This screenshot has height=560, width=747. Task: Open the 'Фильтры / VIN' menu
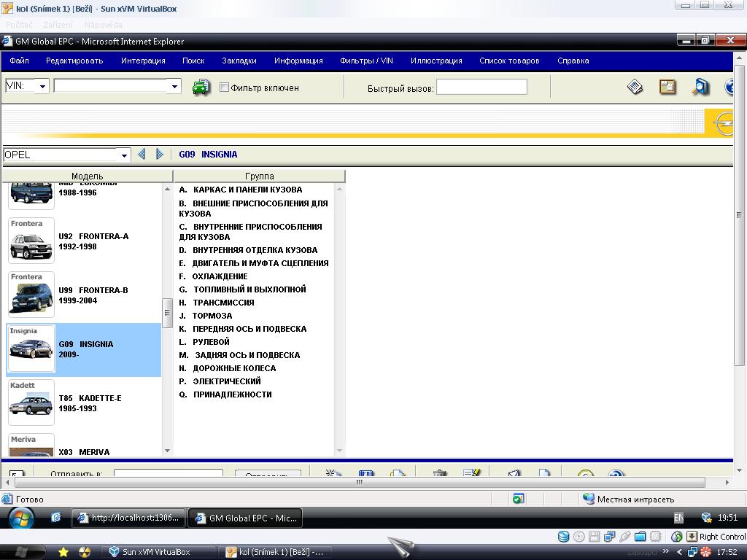[x=366, y=61]
